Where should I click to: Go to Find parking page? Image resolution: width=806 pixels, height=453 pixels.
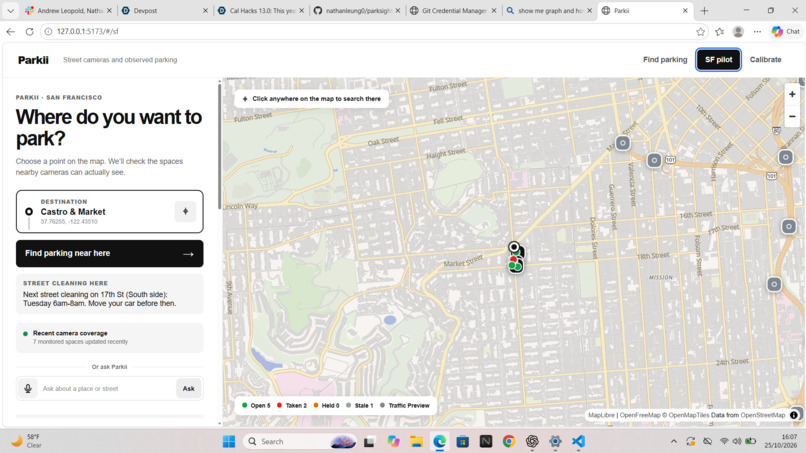point(665,60)
